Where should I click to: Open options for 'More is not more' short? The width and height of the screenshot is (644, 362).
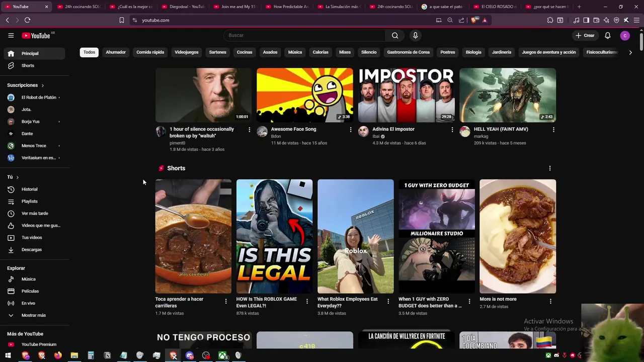550,301
